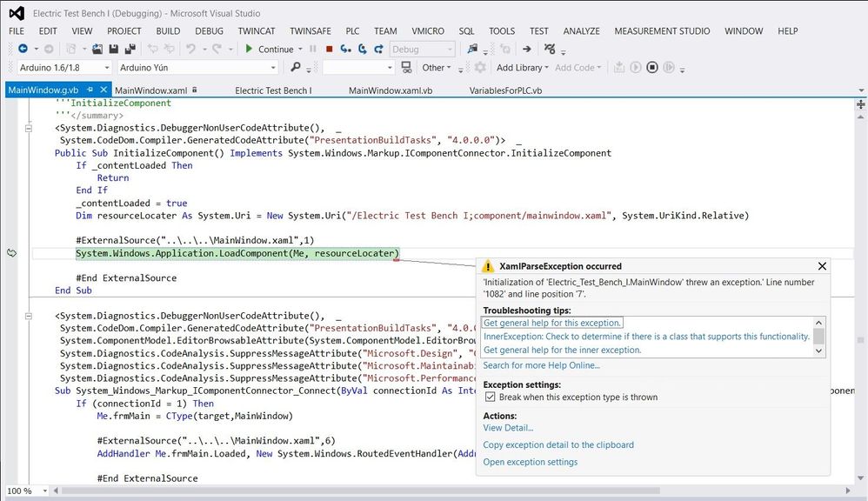This screenshot has width=868, height=501.
Task: Click the warning icon in the exception popup
Action: (488, 266)
